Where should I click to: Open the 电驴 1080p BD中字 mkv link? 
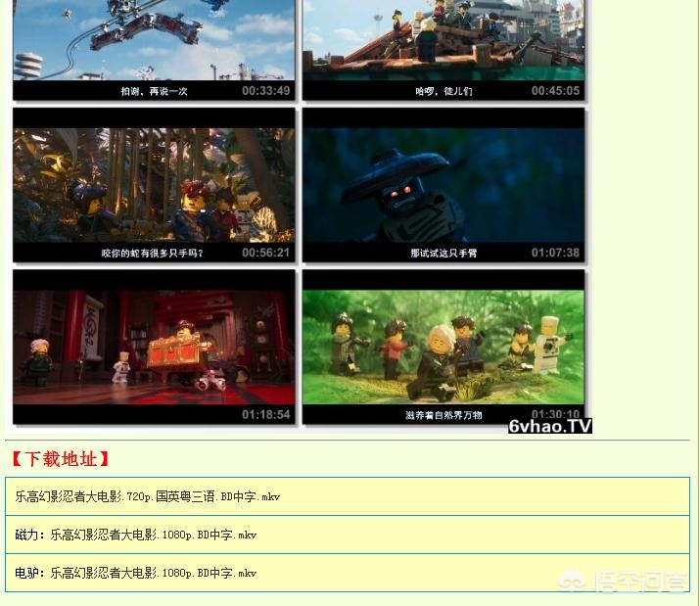[153, 573]
